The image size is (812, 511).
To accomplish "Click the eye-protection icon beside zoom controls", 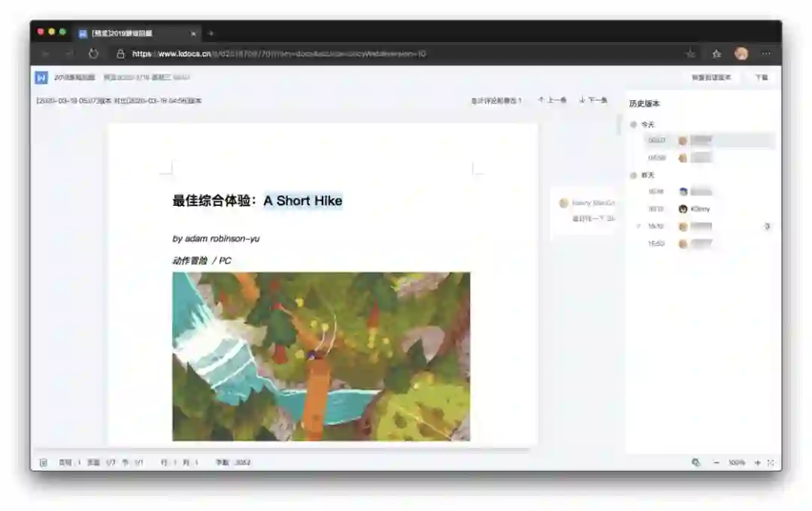I will [x=695, y=463].
